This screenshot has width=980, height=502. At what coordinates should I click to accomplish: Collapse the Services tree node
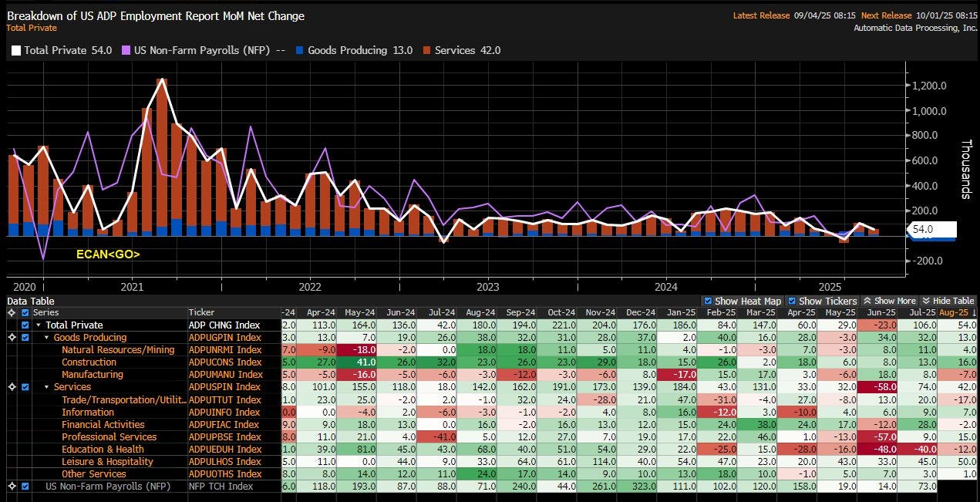tap(46, 387)
